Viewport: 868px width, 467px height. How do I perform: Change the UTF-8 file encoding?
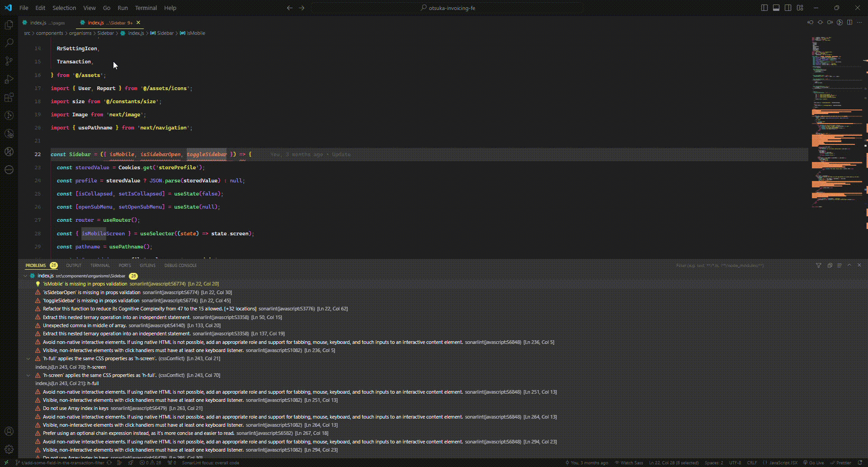click(735, 462)
